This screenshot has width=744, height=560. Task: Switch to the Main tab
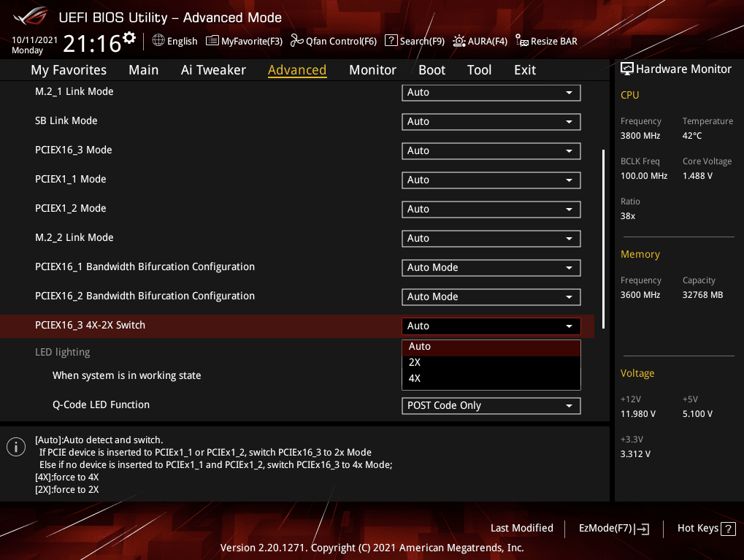(x=143, y=70)
